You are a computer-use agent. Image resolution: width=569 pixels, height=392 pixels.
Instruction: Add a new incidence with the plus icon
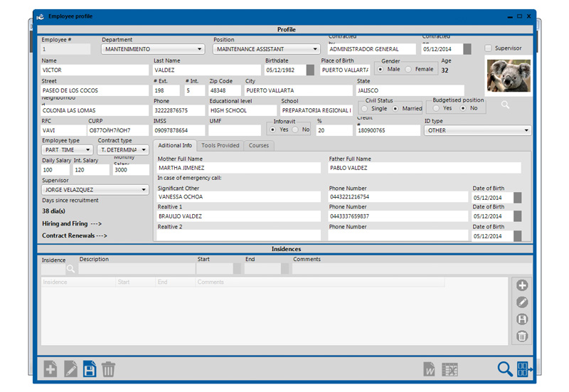coord(521,285)
